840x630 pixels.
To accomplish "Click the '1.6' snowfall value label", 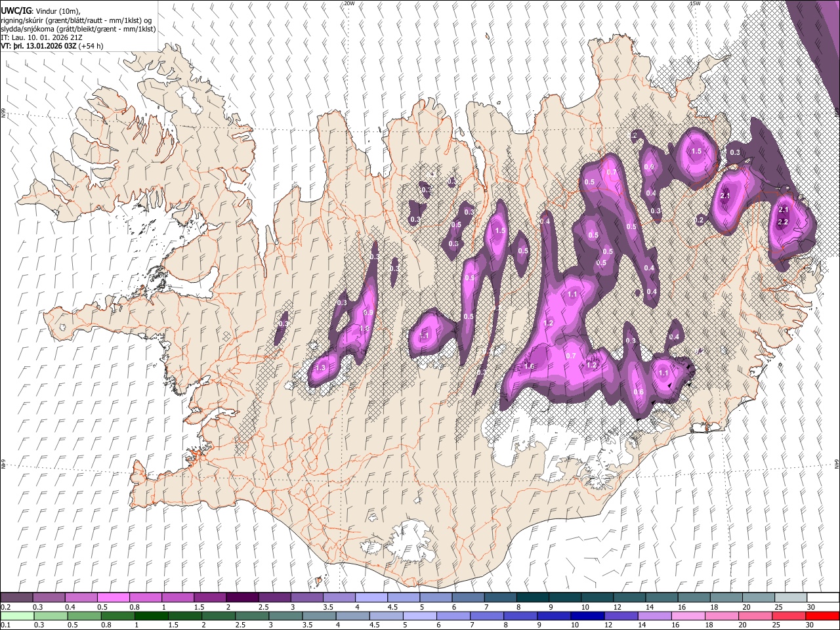I will click(529, 367).
